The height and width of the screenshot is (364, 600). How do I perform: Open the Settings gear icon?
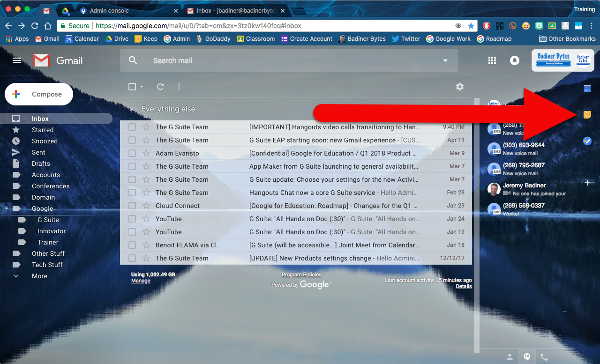[x=460, y=87]
